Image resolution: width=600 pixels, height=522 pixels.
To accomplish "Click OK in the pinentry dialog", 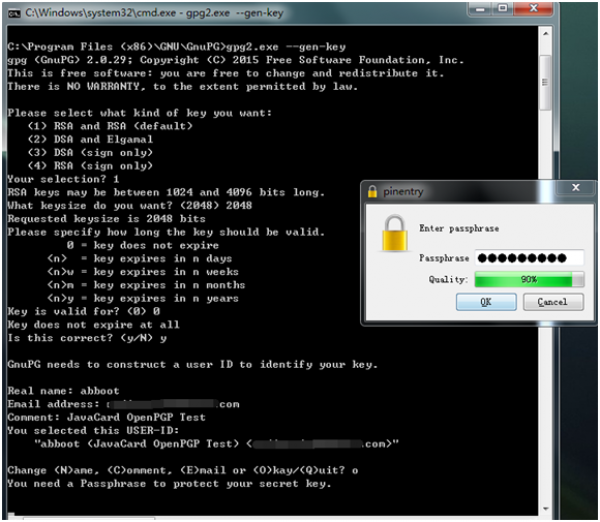I will [486, 302].
